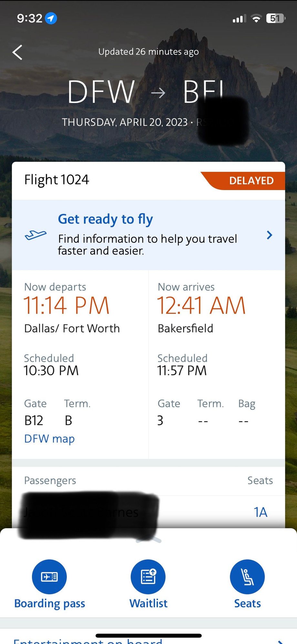This screenshot has width=297, height=644.
Task: Open the Boarding pass icon
Action: tap(49, 577)
